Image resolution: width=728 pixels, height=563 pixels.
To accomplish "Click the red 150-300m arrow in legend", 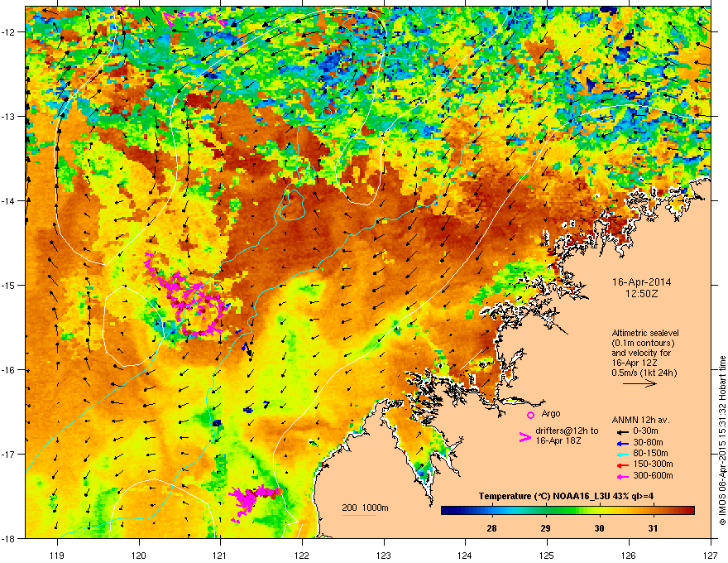I will coord(621,464).
